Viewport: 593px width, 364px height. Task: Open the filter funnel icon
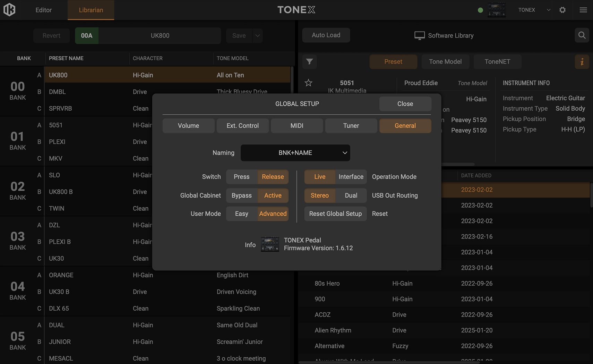click(309, 62)
